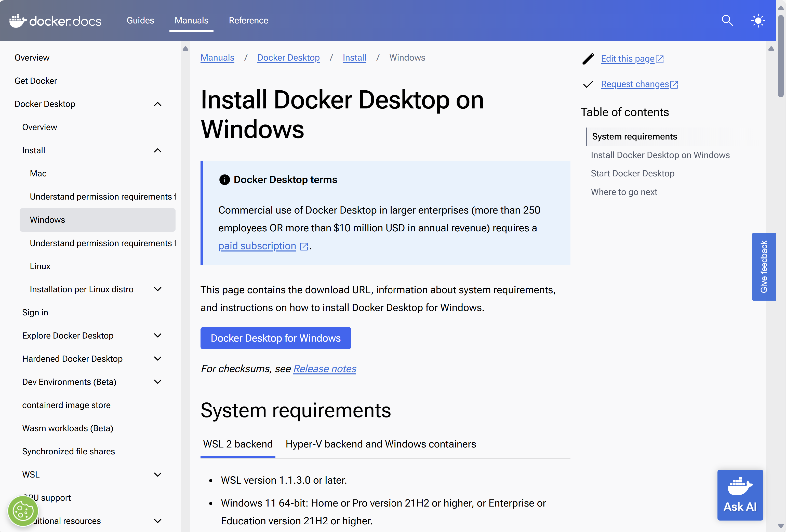Click Docker Desktop for Windows download button

tap(275, 338)
